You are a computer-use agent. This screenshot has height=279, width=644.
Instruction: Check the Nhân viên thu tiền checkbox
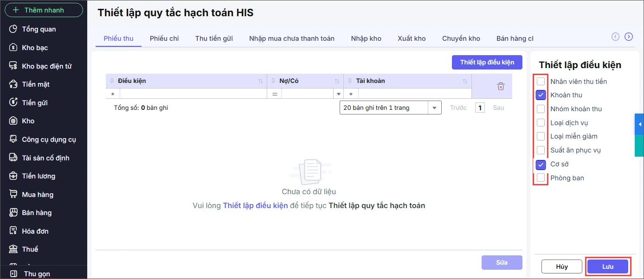[x=541, y=82]
